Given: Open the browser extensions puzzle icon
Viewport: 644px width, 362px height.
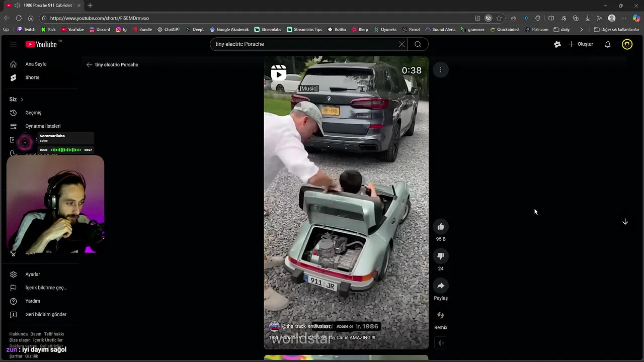Looking at the screenshot, I should pyautogui.click(x=538, y=18).
